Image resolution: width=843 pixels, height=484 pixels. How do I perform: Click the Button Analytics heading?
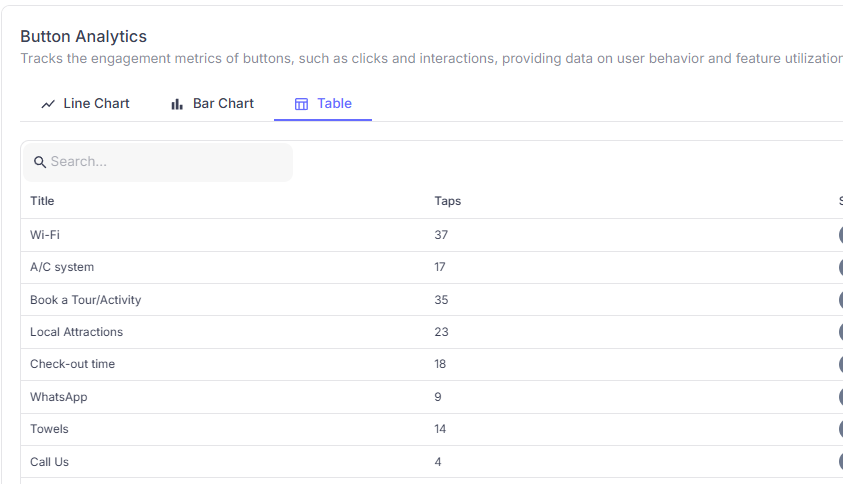pyautogui.click(x=83, y=37)
